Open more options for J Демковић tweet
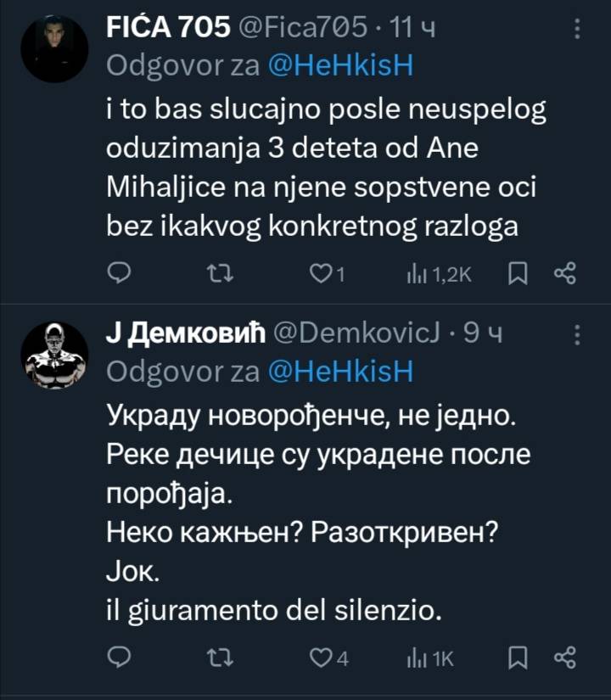Image resolution: width=611 pixels, height=700 pixels. [x=578, y=333]
